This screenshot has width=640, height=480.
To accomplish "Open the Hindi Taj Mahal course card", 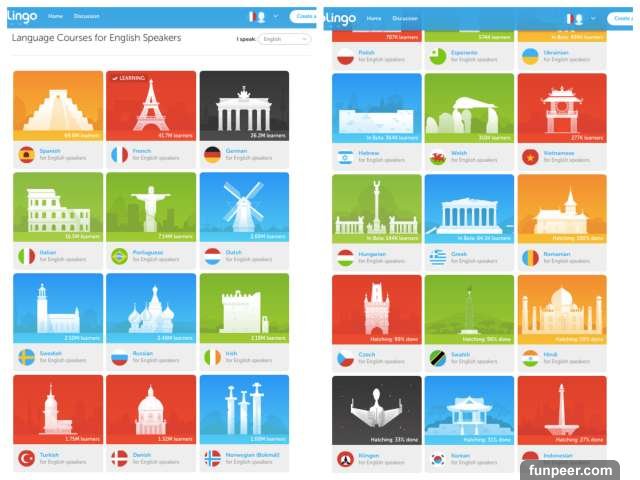I will 562,309.
